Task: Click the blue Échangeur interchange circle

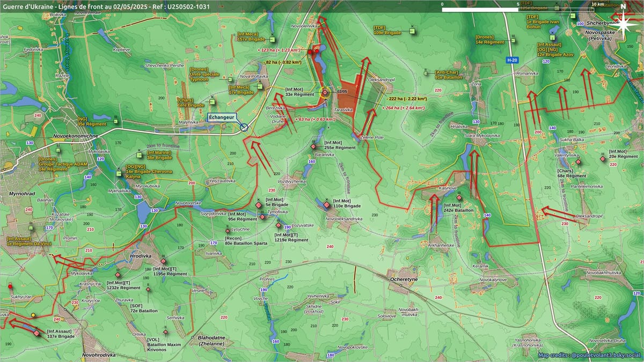Action: click(x=244, y=127)
